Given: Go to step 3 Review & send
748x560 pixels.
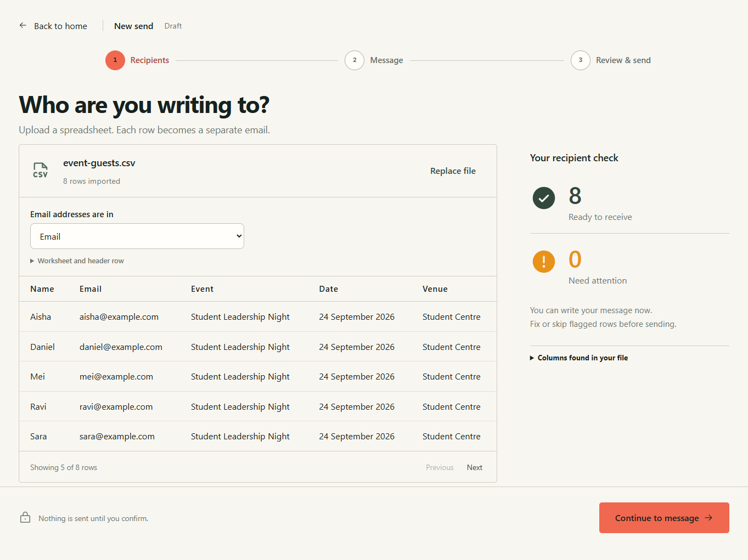Looking at the screenshot, I should 611,60.
